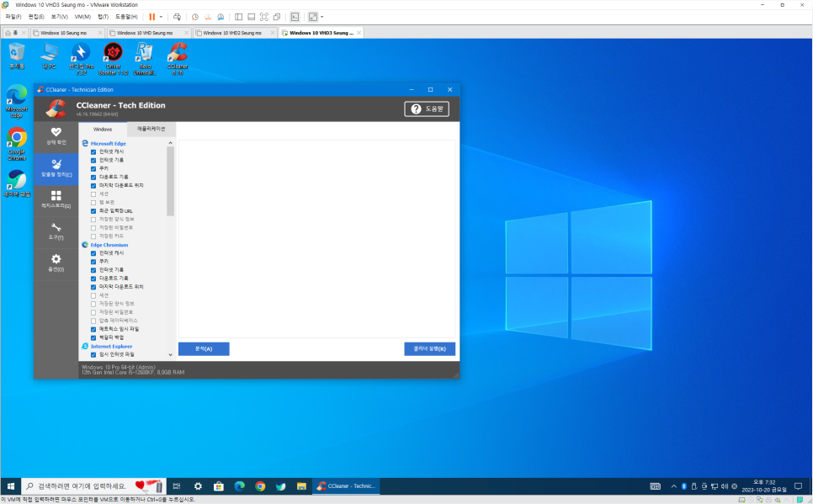Select the 네이버 웨일 desktop shortcut
This screenshot has width=813, height=504.
(17, 183)
